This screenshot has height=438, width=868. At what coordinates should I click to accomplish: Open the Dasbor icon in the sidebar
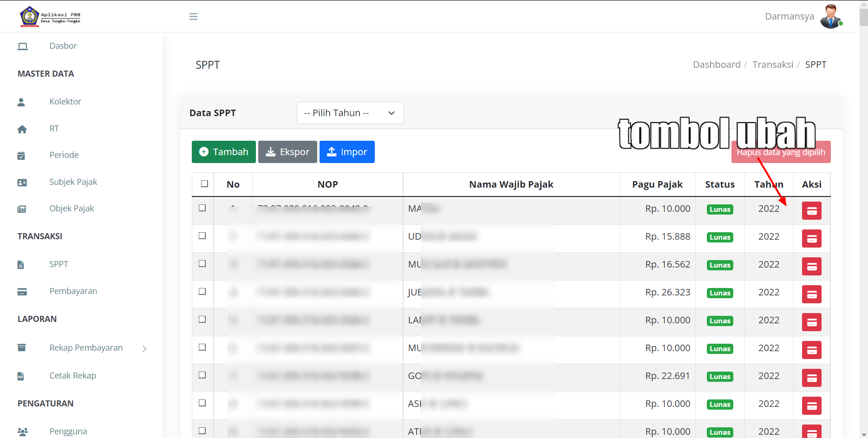[22, 46]
